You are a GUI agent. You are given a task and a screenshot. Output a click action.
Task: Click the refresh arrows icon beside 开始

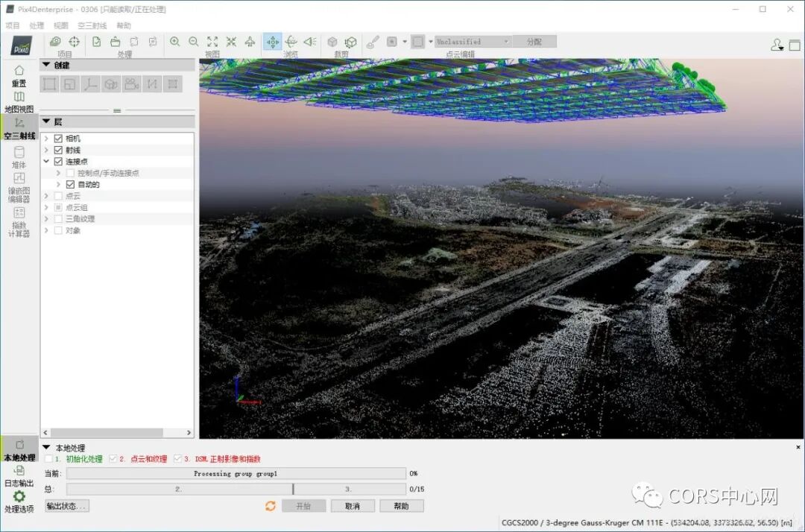[x=271, y=506]
